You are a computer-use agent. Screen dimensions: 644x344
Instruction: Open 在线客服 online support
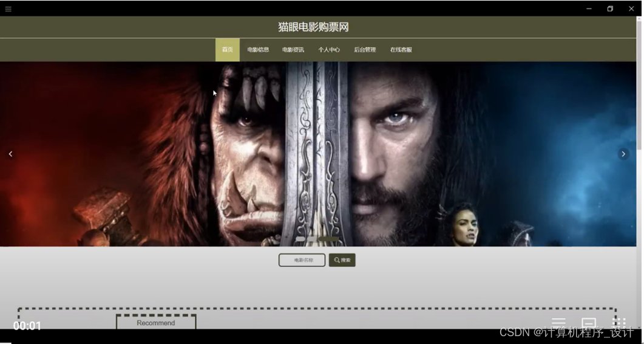(401, 50)
